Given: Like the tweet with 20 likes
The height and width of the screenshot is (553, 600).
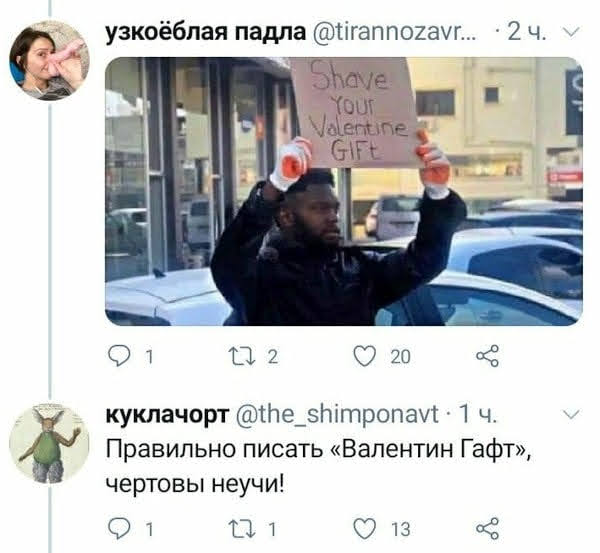Looking at the screenshot, I should click(364, 356).
